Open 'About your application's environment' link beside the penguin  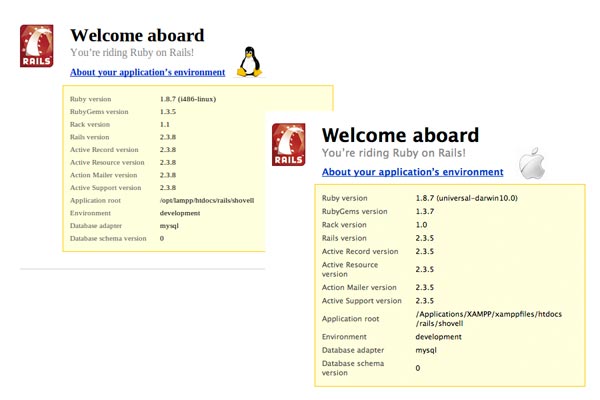(x=147, y=72)
